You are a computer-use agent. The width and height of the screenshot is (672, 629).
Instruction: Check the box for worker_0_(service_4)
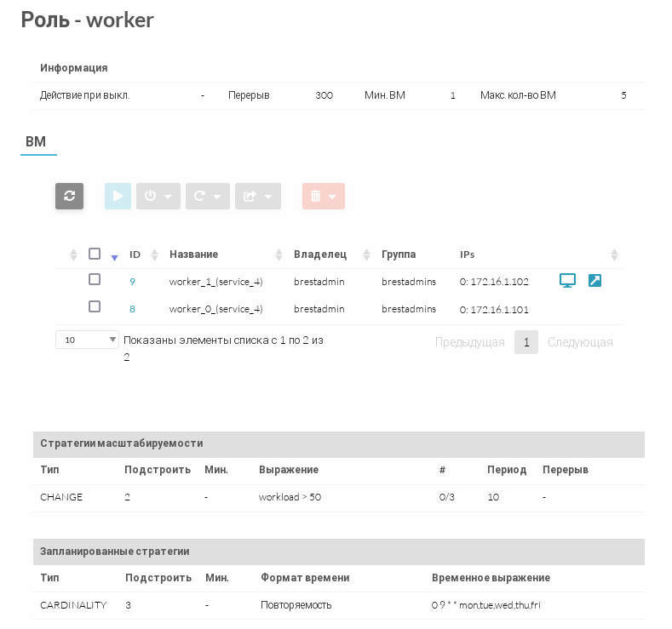tap(95, 306)
